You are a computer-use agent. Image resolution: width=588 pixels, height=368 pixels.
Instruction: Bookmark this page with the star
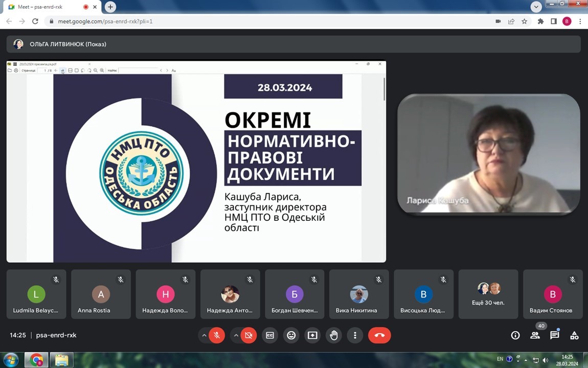coord(524,21)
